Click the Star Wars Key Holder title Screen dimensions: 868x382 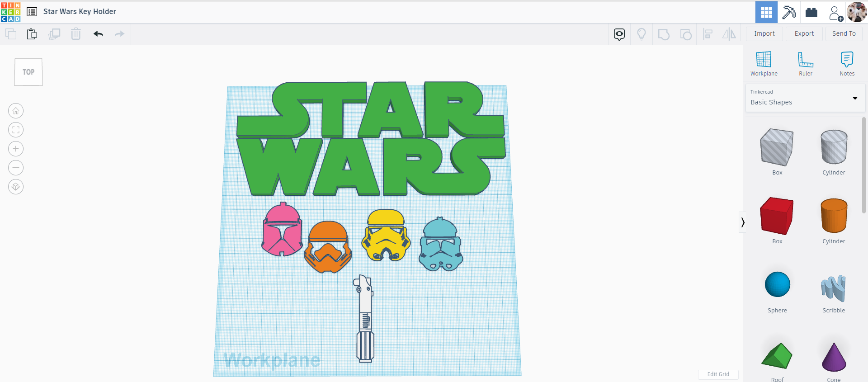click(x=80, y=12)
